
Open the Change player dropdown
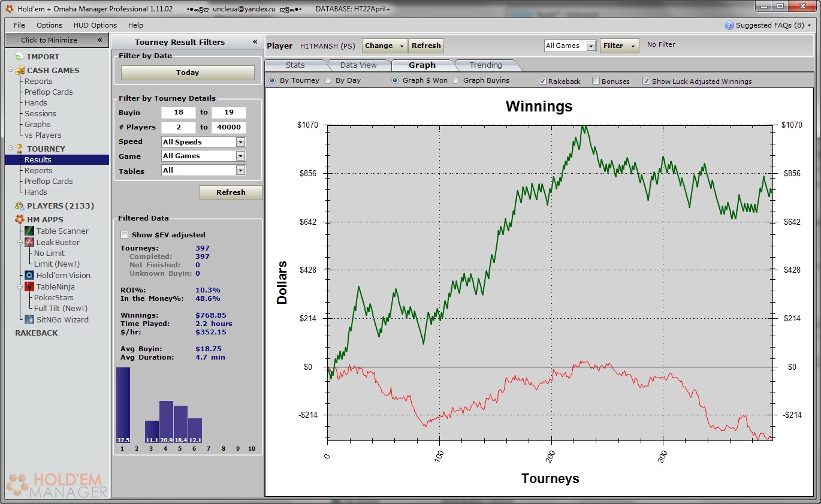coord(385,46)
